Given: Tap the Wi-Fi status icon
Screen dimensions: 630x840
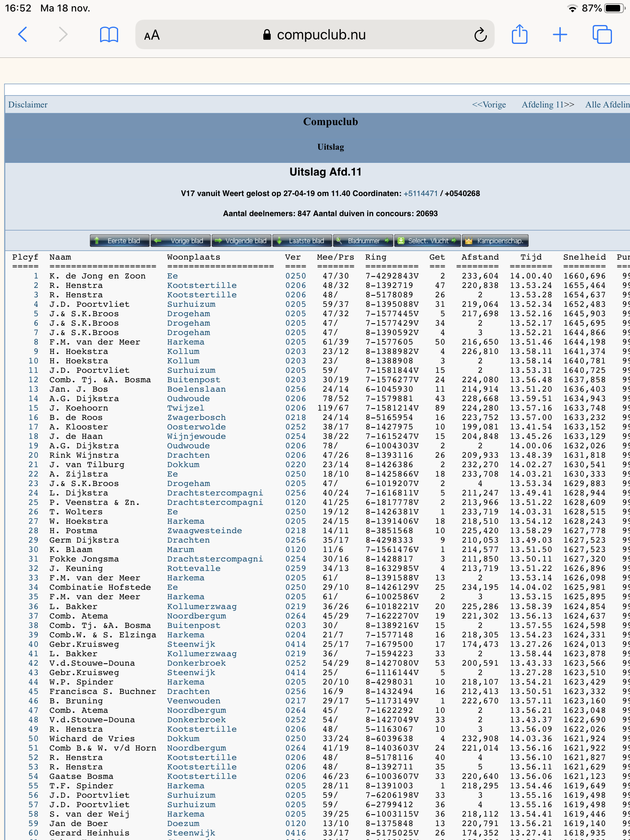Looking at the screenshot, I should coord(572,8).
